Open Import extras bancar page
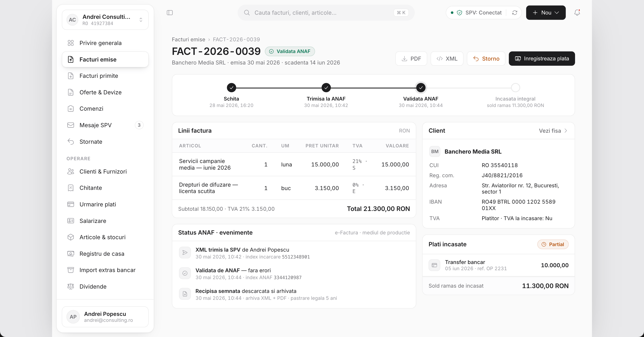 [x=105, y=270]
